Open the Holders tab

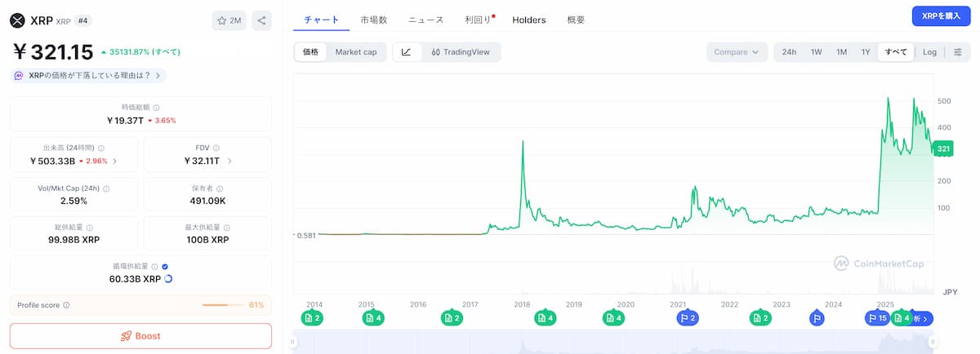[529, 20]
